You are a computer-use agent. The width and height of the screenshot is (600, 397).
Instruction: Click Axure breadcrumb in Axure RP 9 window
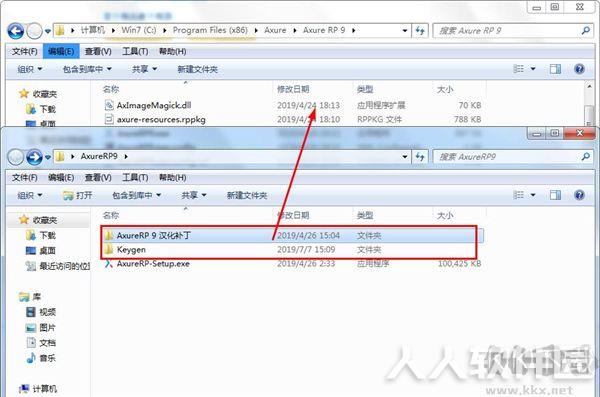click(275, 30)
